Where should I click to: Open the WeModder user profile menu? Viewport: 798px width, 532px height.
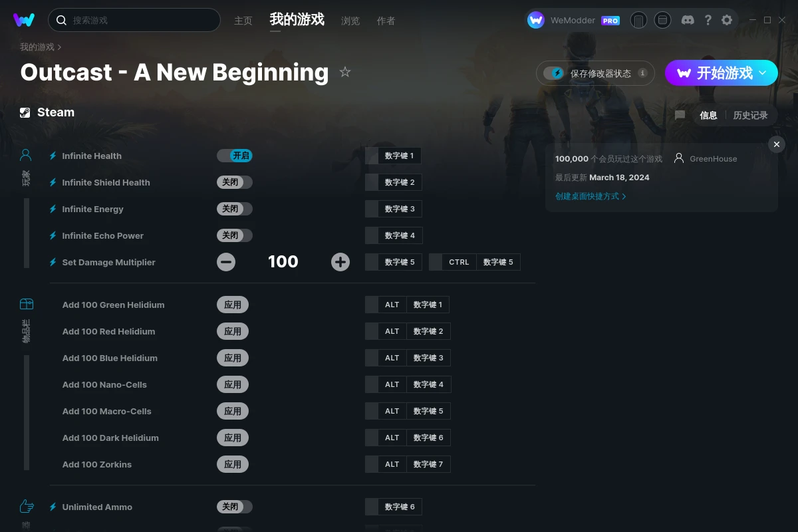[574, 20]
